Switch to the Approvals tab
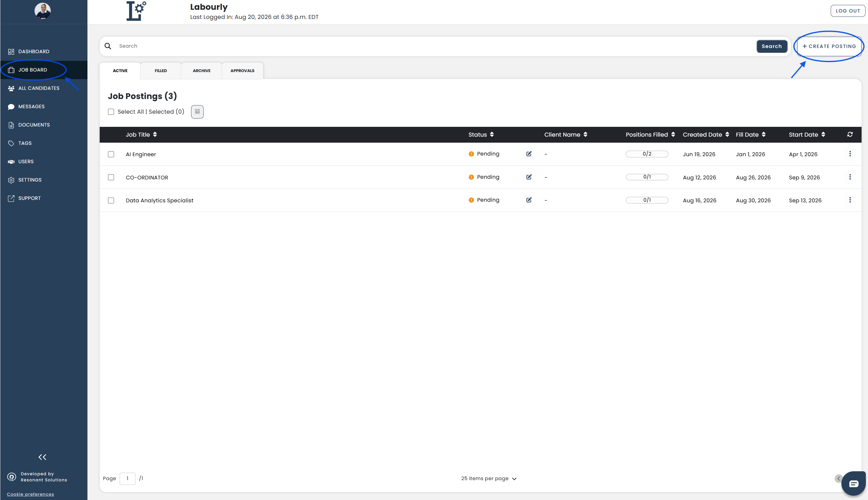The height and width of the screenshot is (500, 868). 242,71
